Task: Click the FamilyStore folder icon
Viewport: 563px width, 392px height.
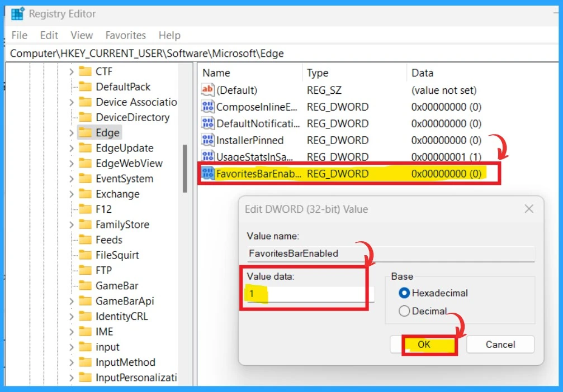Action: pyautogui.click(x=85, y=224)
